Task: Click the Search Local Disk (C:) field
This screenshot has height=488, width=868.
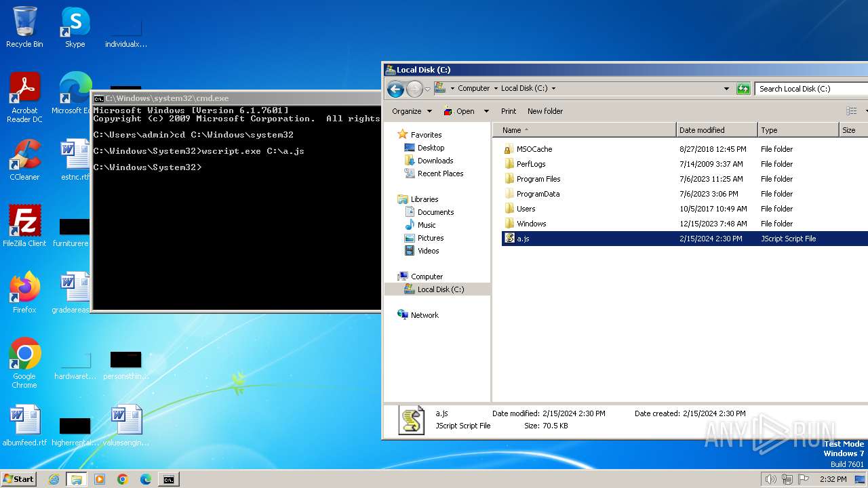Action: click(812, 89)
